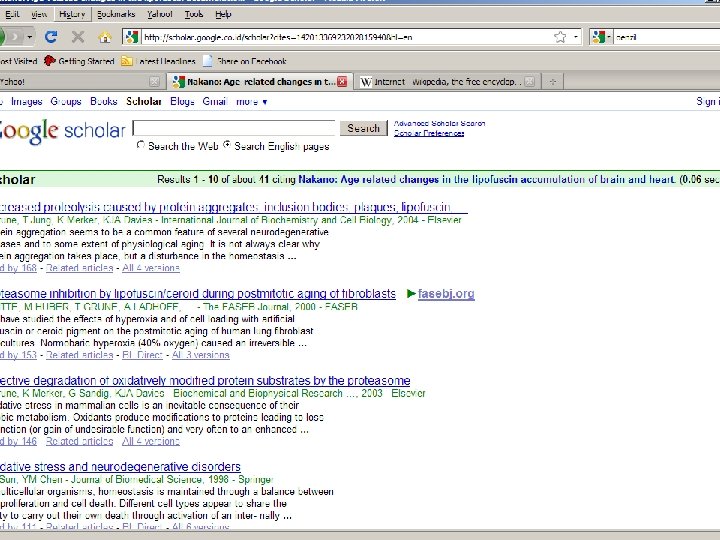This screenshot has height=540, width=720.
Task: Select the Search English pages radio button
Action: [227, 145]
